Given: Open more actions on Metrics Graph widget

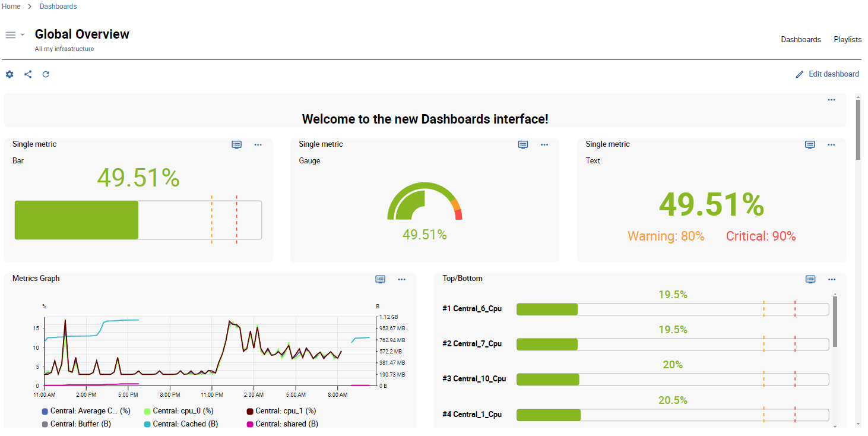Looking at the screenshot, I should coord(402,279).
